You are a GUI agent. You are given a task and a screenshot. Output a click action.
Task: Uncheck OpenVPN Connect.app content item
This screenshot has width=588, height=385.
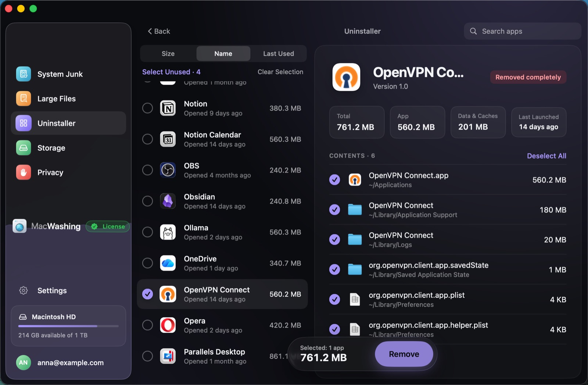tap(334, 180)
